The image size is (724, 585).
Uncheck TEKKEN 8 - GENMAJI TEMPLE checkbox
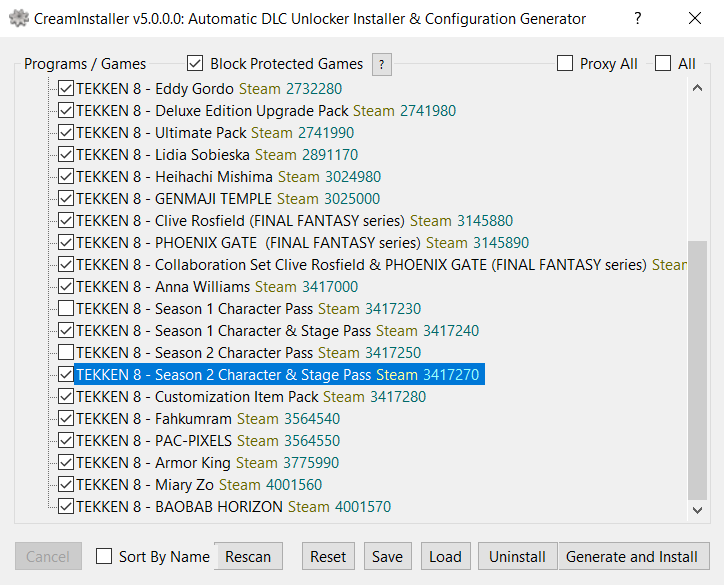[x=66, y=199]
